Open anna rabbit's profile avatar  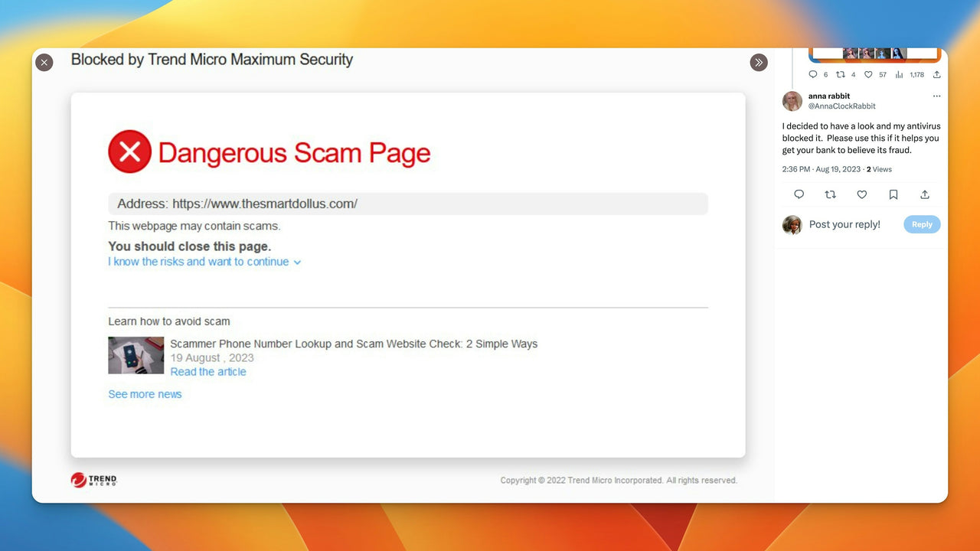click(792, 101)
